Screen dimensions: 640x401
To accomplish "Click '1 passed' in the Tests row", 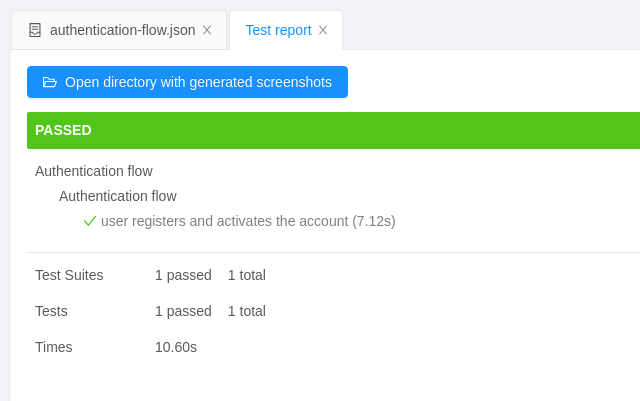I will (x=183, y=311).
